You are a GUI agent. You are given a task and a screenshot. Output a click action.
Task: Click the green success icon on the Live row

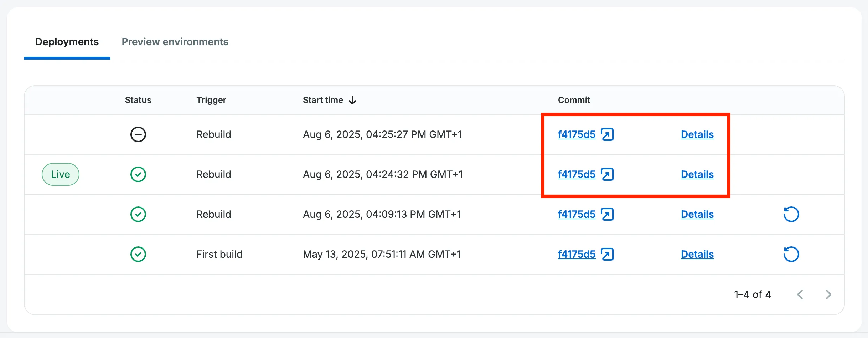click(138, 174)
